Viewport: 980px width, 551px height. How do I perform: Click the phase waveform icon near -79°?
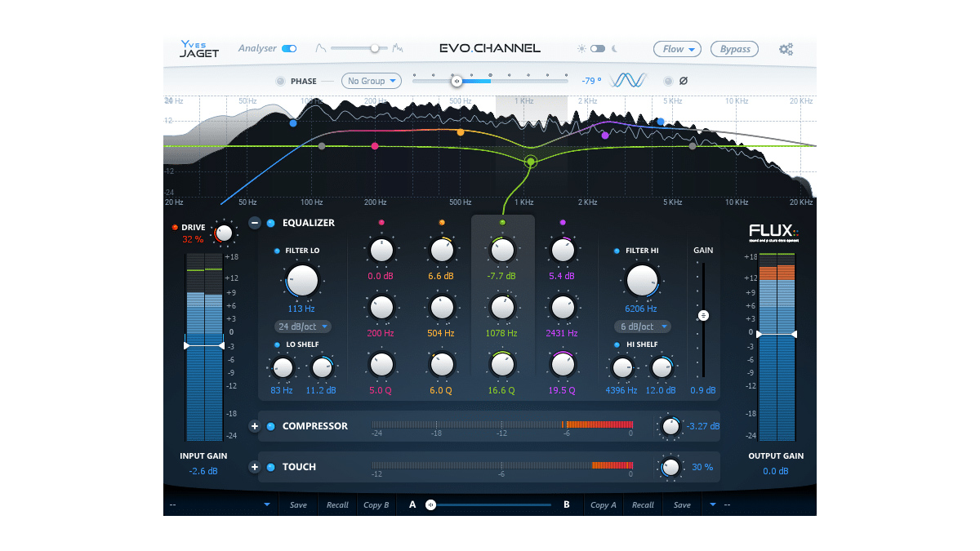tap(627, 80)
